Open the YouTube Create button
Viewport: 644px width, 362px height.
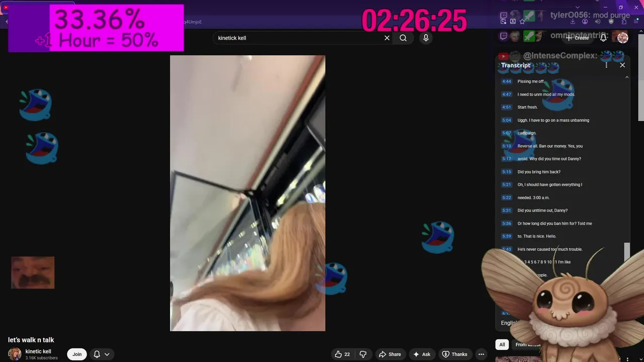point(578,38)
